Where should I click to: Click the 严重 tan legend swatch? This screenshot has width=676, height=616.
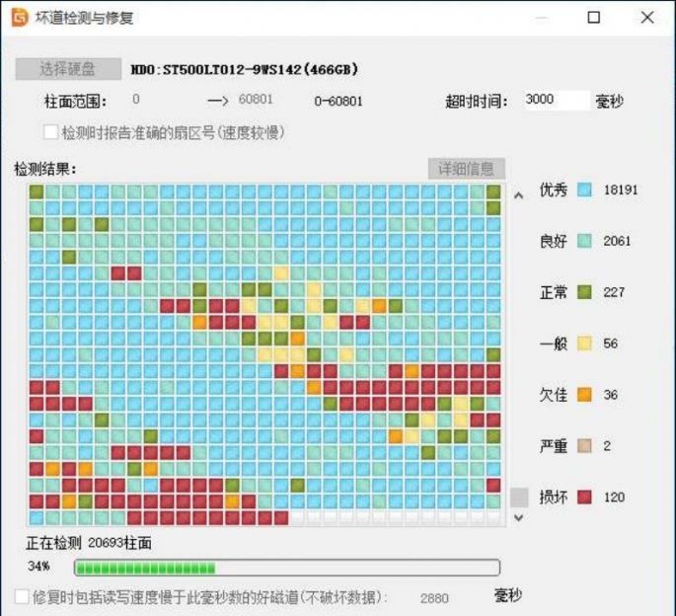point(584,446)
